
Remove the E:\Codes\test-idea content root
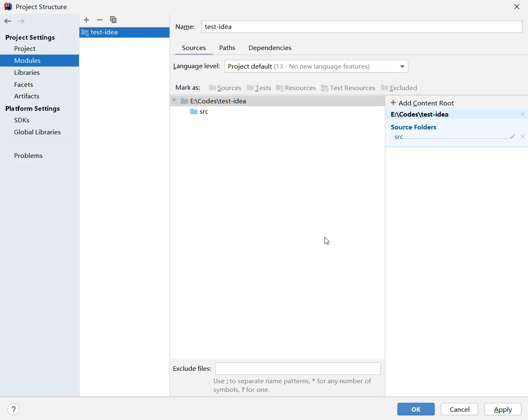(523, 115)
